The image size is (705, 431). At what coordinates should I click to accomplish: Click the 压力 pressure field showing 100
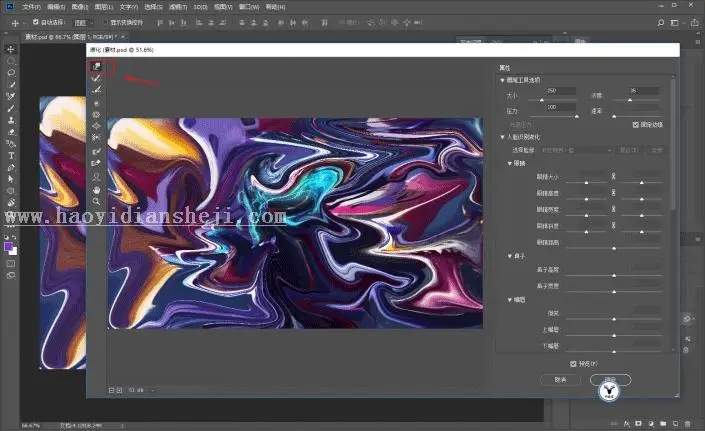click(x=560, y=107)
